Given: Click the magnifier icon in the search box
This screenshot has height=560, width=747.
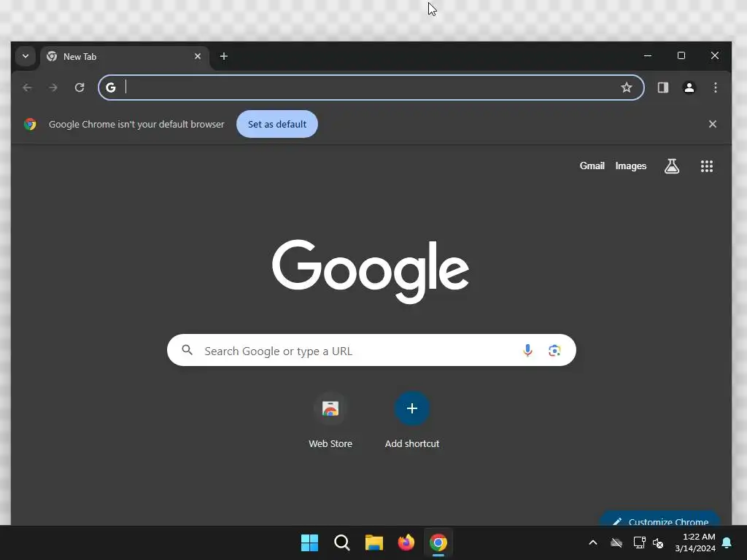Looking at the screenshot, I should (x=187, y=351).
